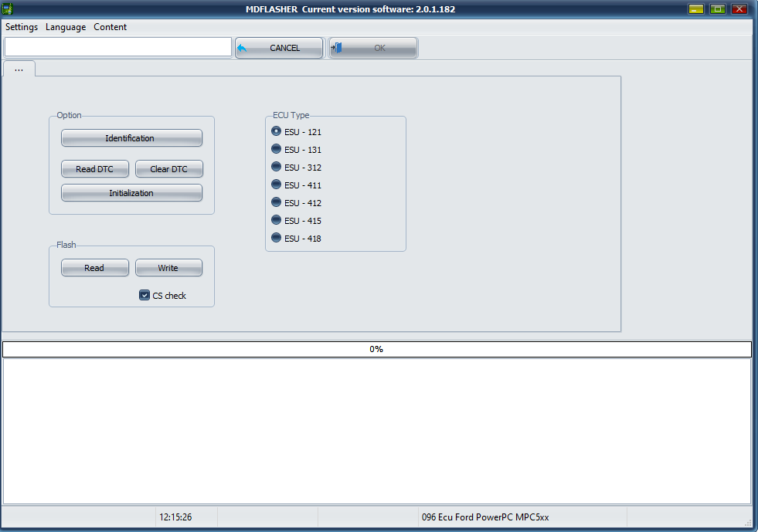Click the Identification button
Screen dimensions: 758x532
point(131,138)
